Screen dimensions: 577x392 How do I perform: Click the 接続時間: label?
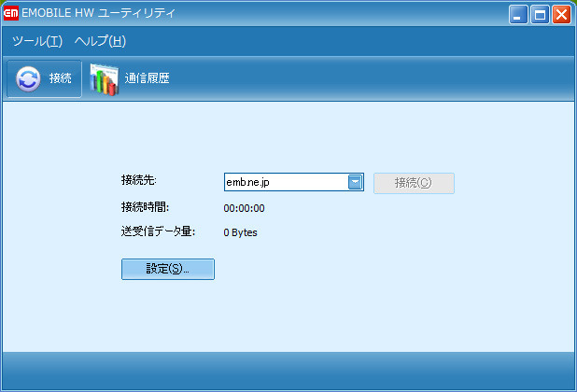pyautogui.click(x=145, y=207)
